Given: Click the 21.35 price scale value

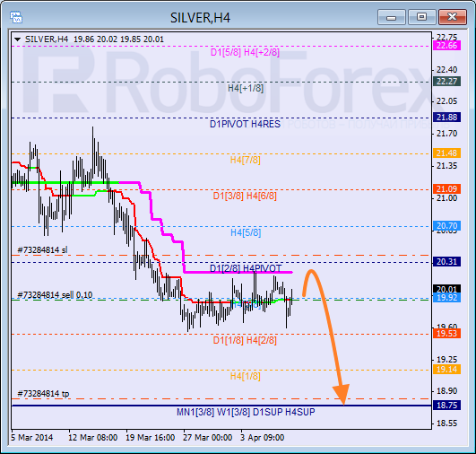Looking at the screenshot, I should click(x=446, y=166).
